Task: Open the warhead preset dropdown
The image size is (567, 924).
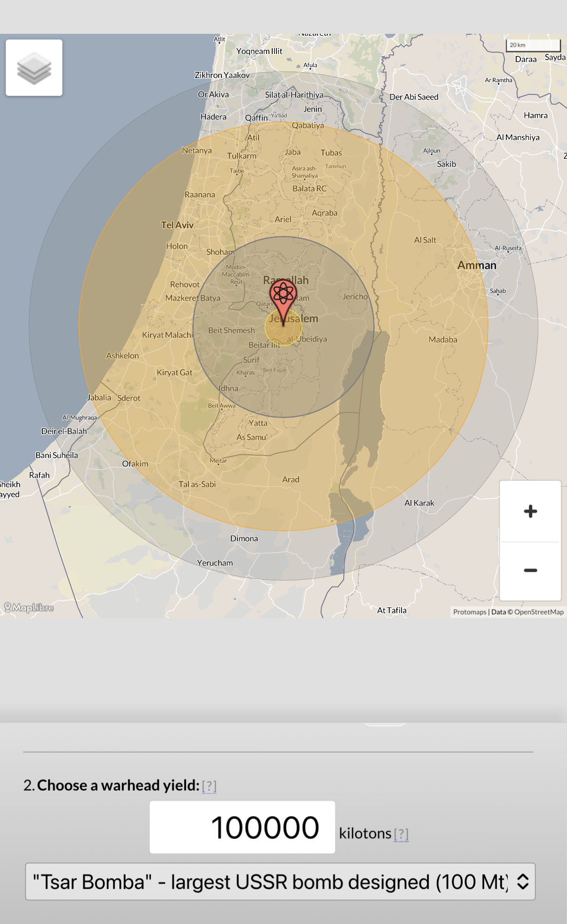Action: 280,882
